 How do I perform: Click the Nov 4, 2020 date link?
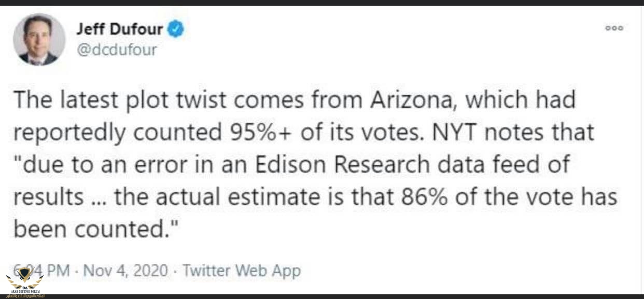click(x=126, y=270)
